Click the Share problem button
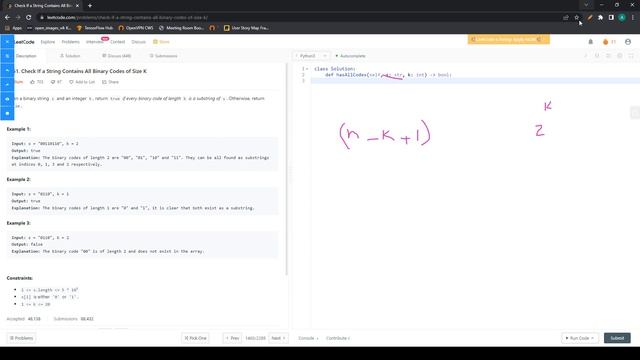This screenshot has height=360, width=640. pos(110,82)
